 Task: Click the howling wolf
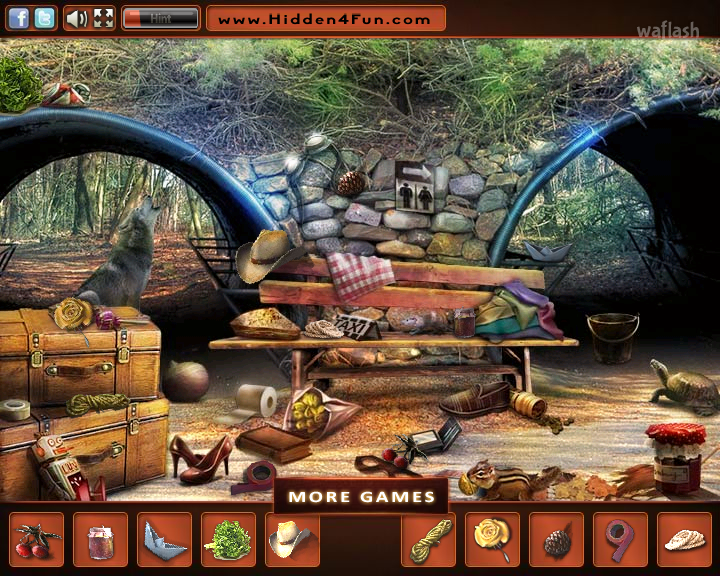pos(122,256)
